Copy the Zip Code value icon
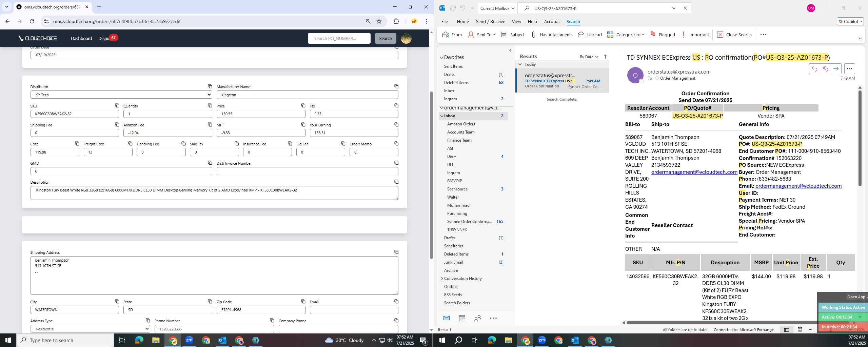The height and width of the screenshot is (347, 868). [x=303, y=302]
